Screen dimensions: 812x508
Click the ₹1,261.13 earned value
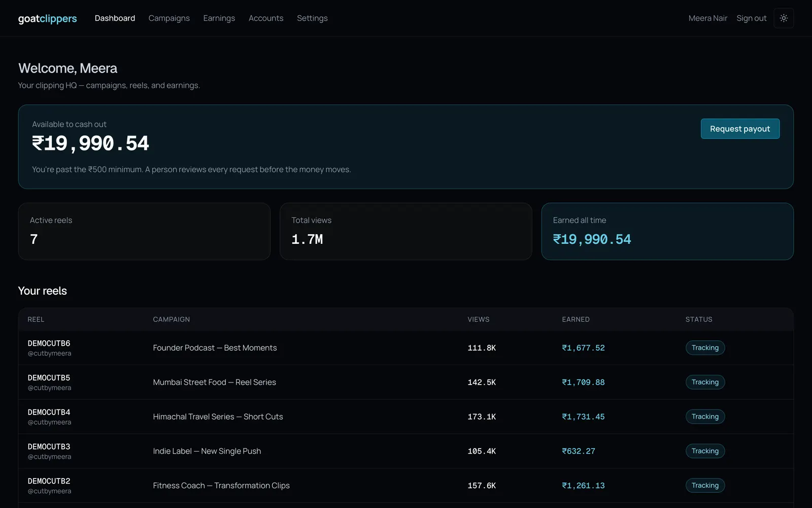583,486
